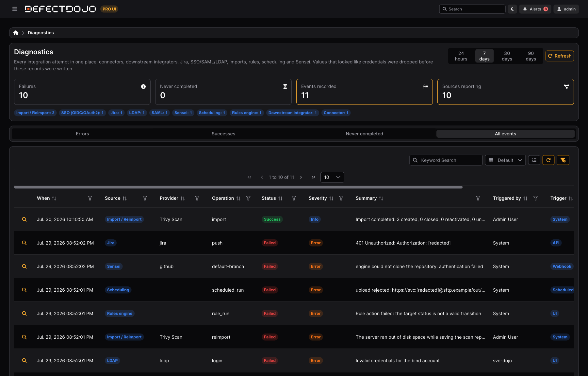
Task: Toggle dark mode moon icon
Action: click(512, 9)
